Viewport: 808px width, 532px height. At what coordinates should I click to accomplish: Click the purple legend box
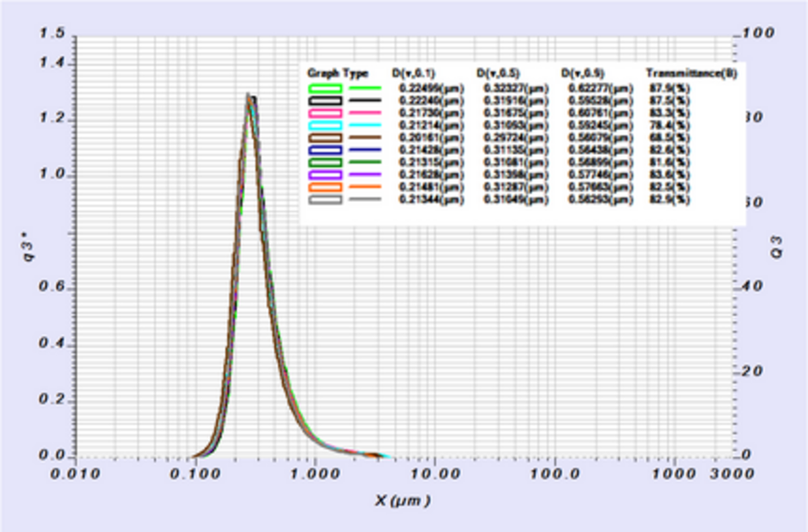tap(326, 174)
